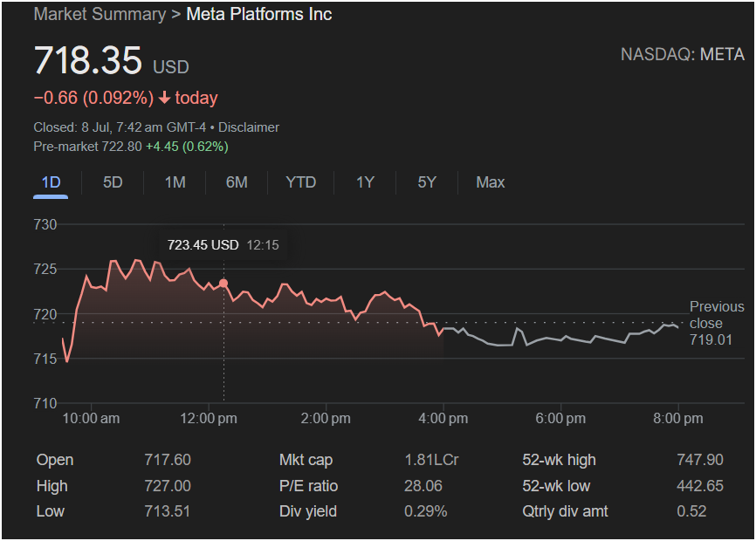Open the Market Summary breadcrumb link
This screenshot has width=756, height=541.
(x=100, y=14)
